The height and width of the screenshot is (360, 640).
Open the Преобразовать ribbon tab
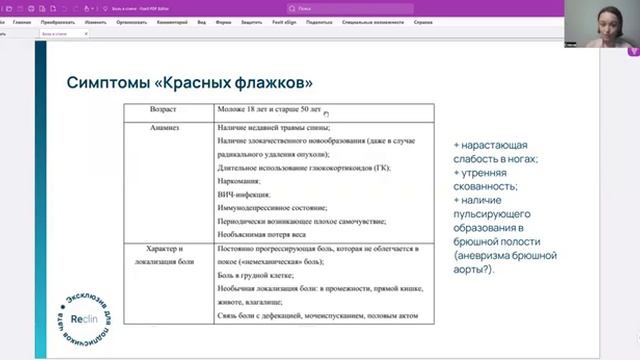pyautogui.click(x=58, y=22)
